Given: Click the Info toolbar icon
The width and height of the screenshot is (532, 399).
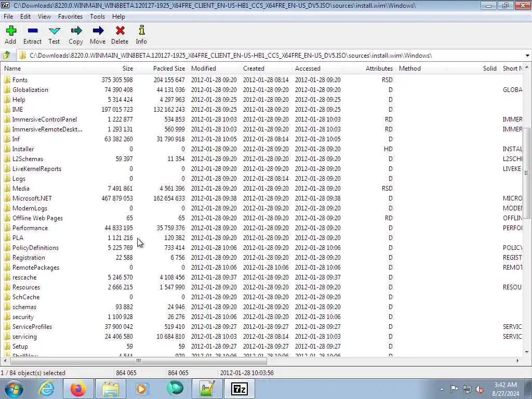Looking at the screenshot, I should [x=141, y=30].
